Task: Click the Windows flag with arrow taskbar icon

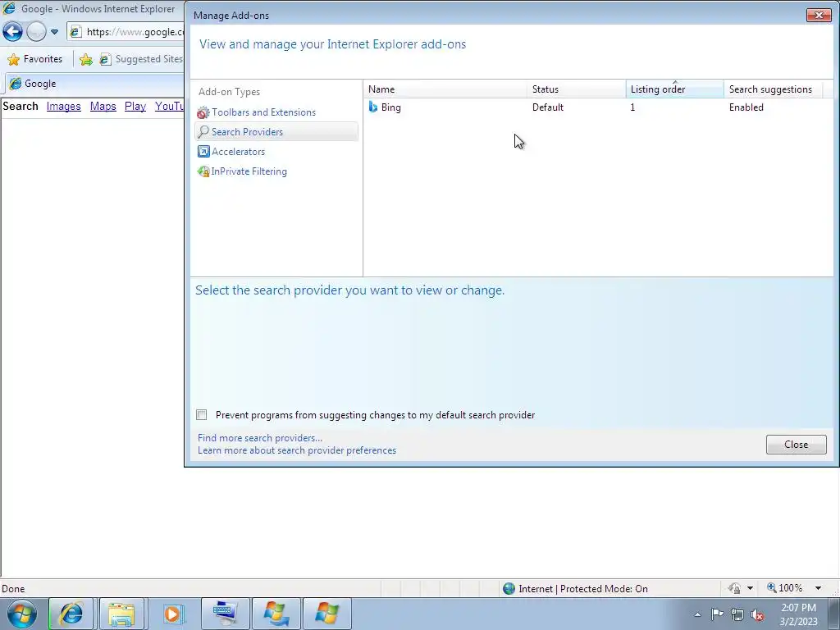Action: point(276,614)
